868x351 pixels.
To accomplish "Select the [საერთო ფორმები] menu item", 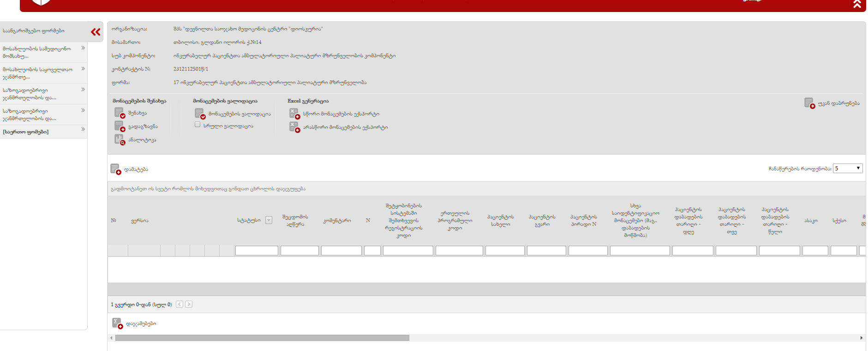I will click(x=43, y=132).
